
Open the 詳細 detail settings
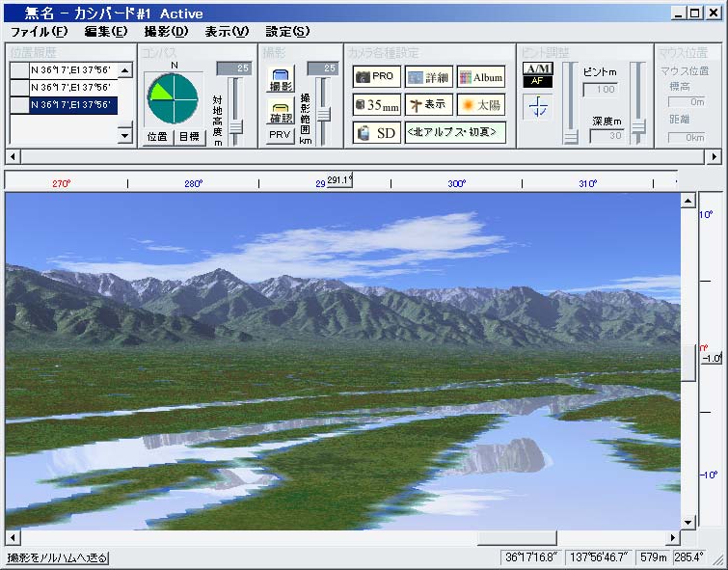(x=428, y=76)
